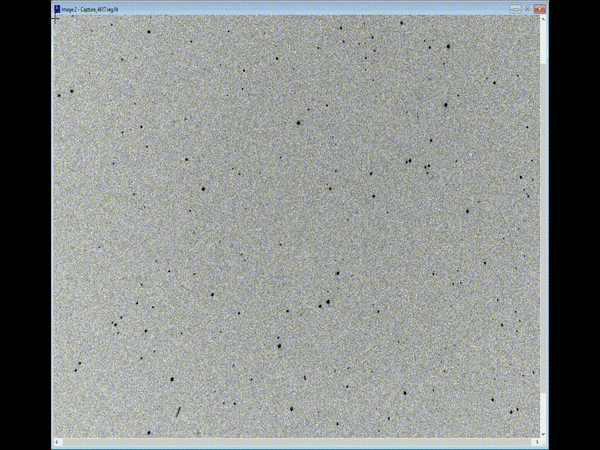
Task: Maximize the Image 2 window
Action: pyautogui.click(x=528, y=8)
